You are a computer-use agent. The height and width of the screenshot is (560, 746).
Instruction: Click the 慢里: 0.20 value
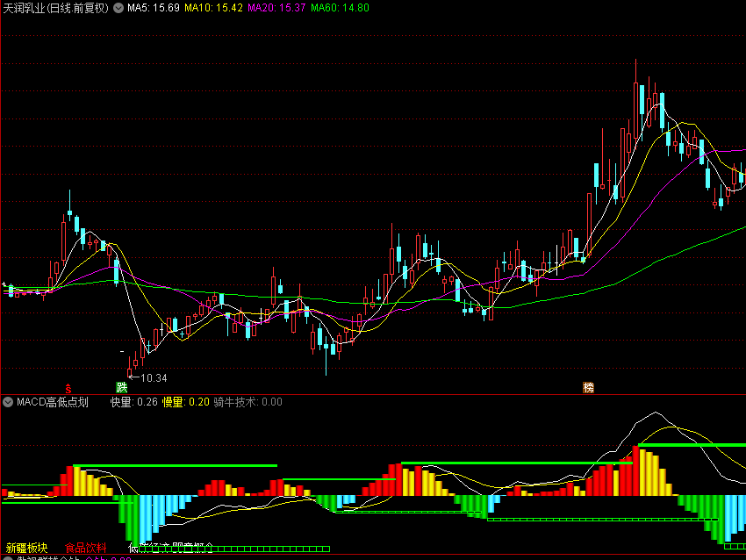coord(185,402)
